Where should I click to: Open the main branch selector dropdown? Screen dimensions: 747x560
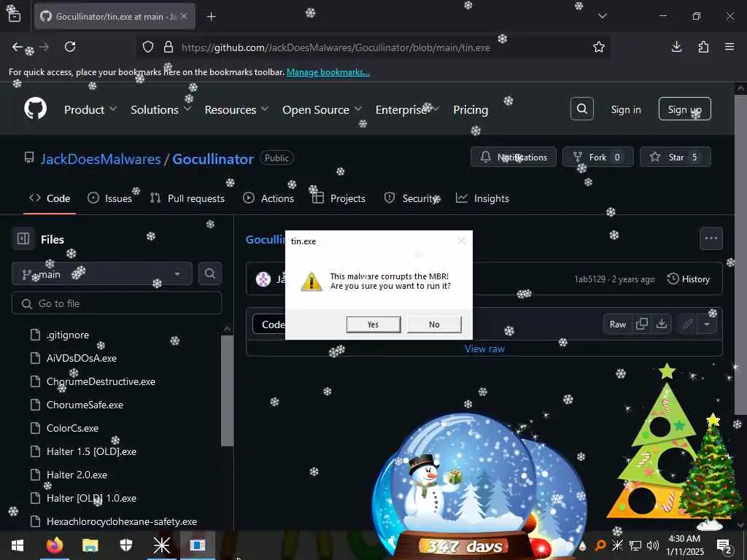click(102, 274)
